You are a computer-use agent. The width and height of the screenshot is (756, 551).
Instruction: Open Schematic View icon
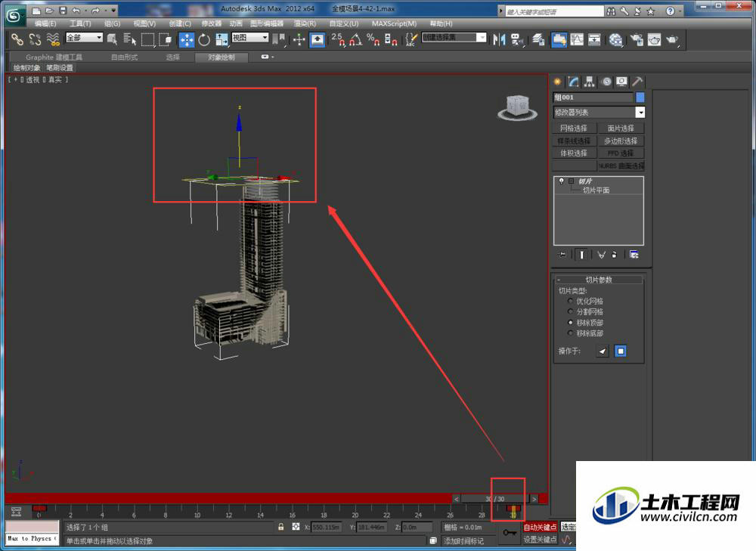[x=594, y=39]
